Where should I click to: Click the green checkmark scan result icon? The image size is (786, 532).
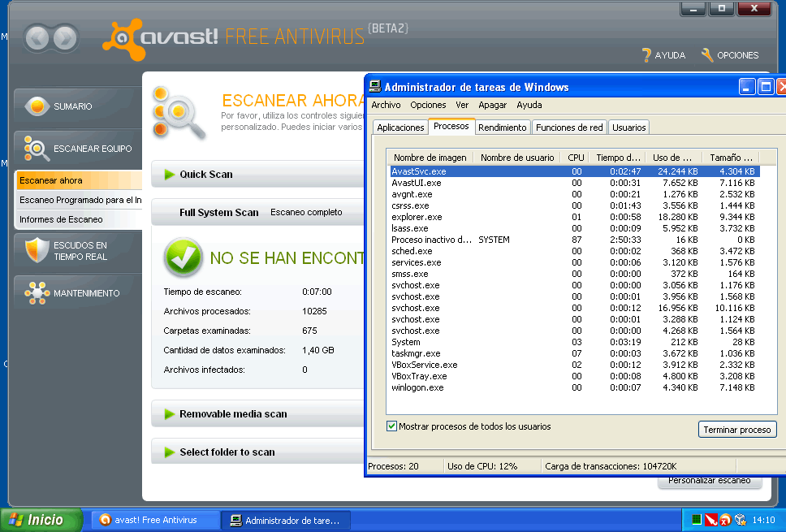[183, 257]
